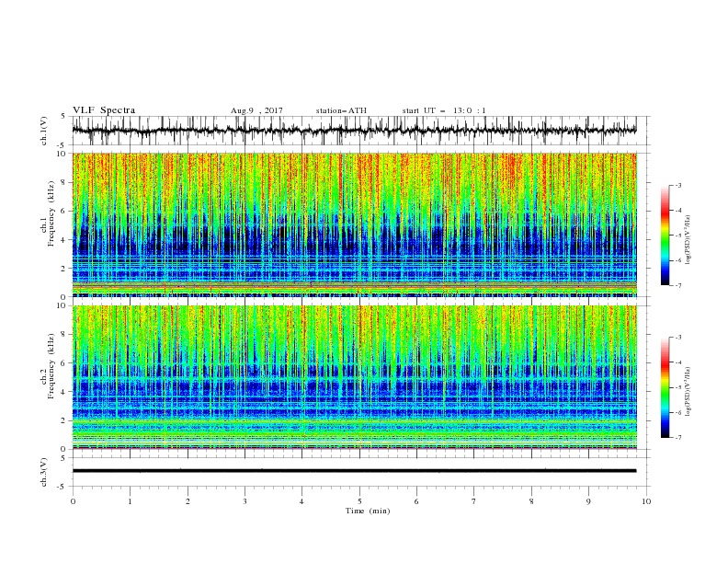Viewport: 728px width, 563px height.
Task: Click the "3" time axis tick label
Action: point(245,501)
